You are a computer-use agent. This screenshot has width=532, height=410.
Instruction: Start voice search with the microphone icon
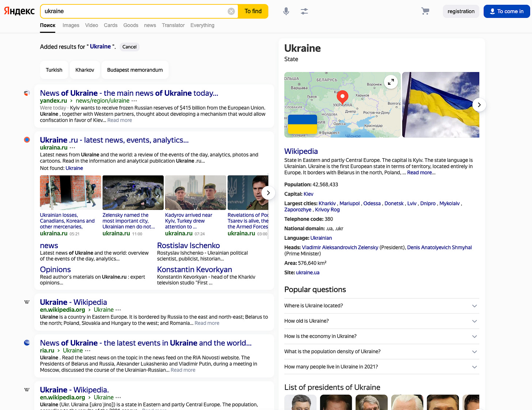click(286, 11)
